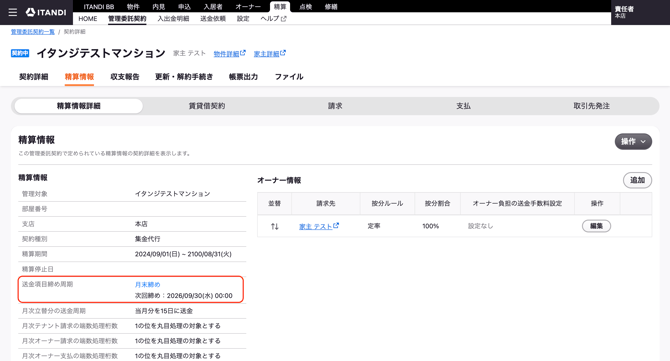
Task: Select 賃貸借契約 segment
Action: 207,106
